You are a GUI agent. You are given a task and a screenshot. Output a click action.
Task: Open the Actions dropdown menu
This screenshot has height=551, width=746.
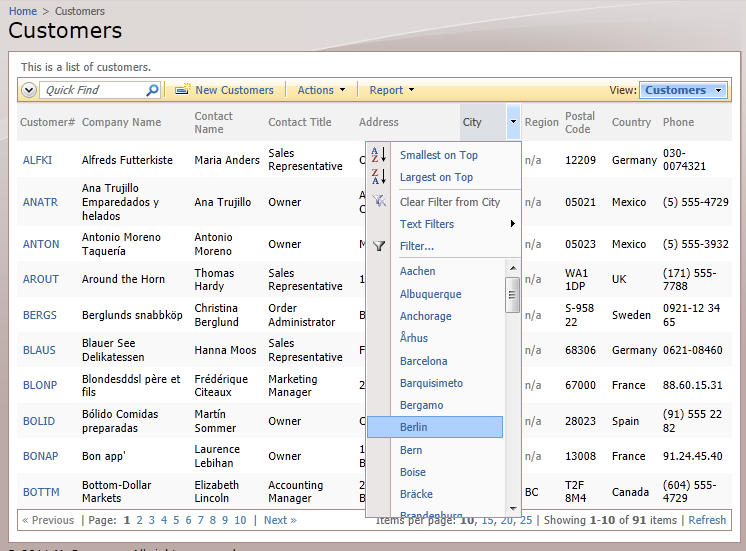point(321,90)
